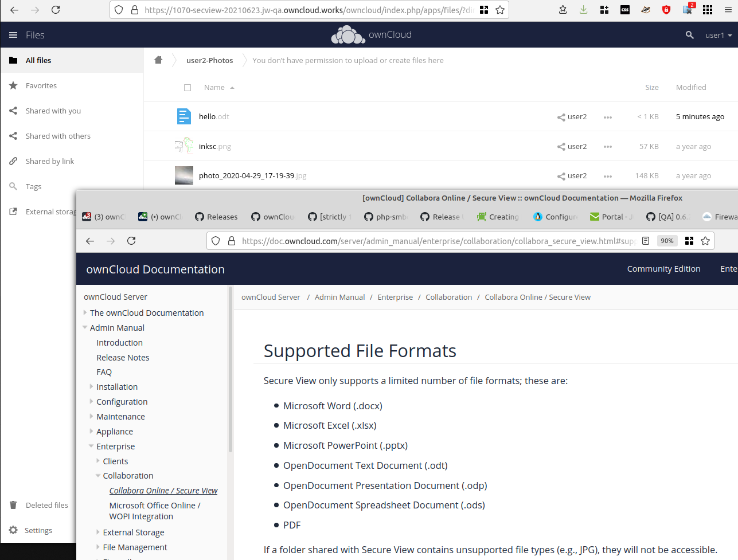
Task: Open search magnifier in ownCloud header
Action: pyautogui.click(x=690, y=35)
